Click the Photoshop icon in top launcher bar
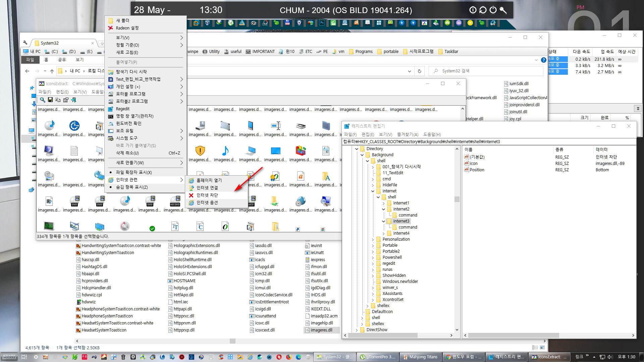The image size is (644, 362). (x=322, y=23)
